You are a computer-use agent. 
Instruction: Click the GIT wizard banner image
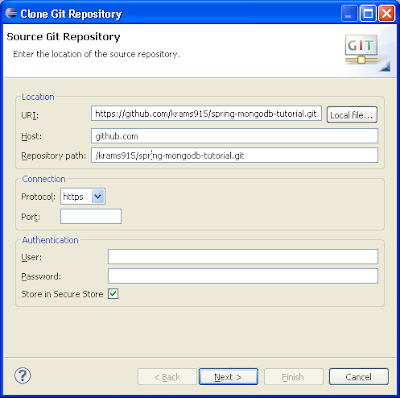tap(361, 49)
